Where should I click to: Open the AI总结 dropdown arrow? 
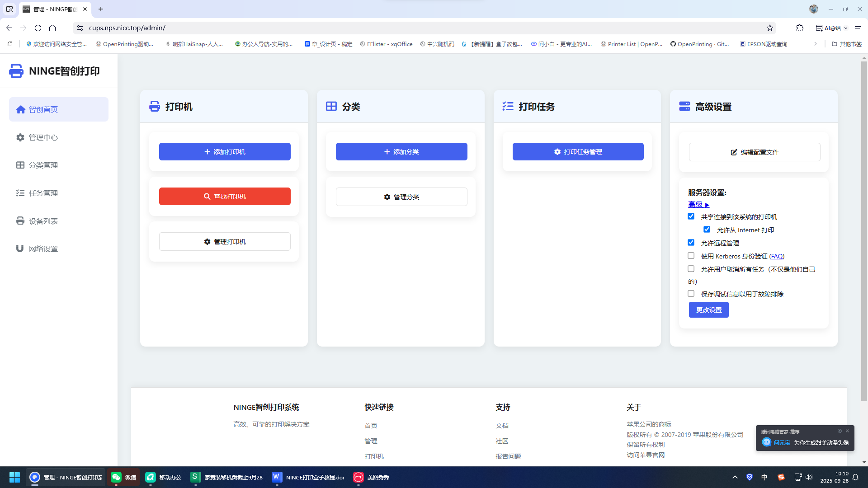[847, 28]
